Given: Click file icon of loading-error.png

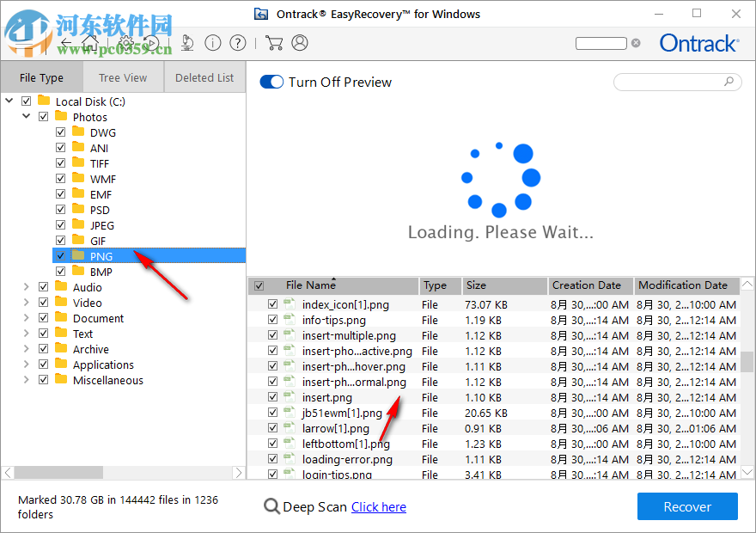Looking at the screenshot, I should point(290,458).
